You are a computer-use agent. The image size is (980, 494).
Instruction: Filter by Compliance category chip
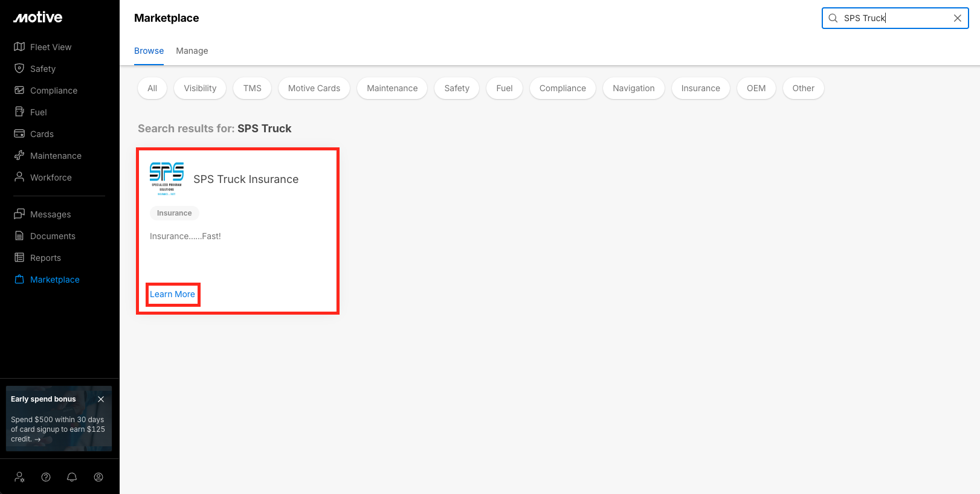(x=563, y=88)
